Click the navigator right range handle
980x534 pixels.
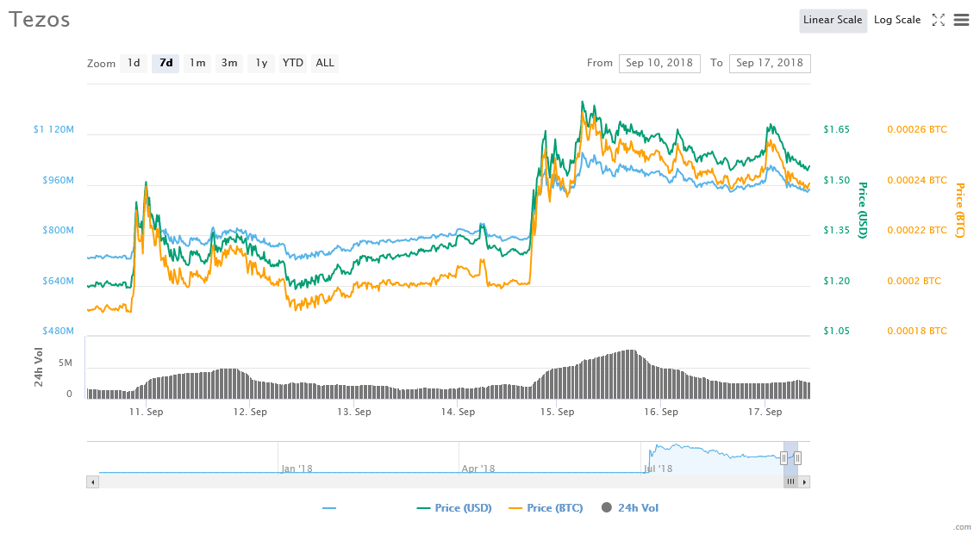coord(797,458)
